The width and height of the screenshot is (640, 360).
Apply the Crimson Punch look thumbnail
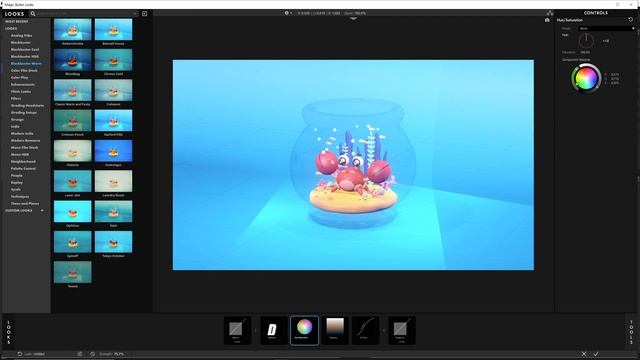(x=73, y=120)
